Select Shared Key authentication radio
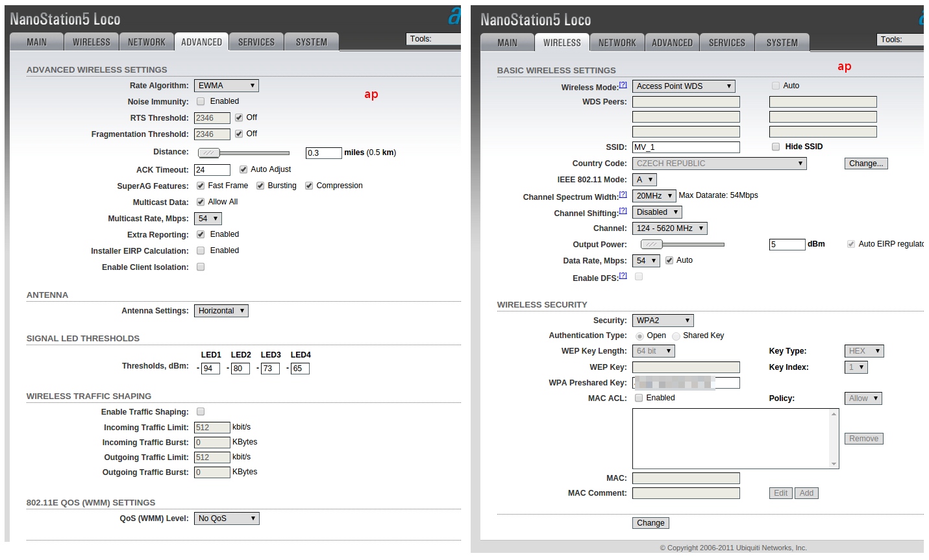 click(676, 336)
